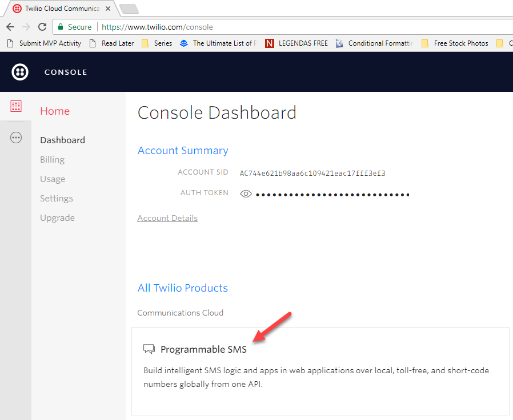Reveal auth token with the eye icon
The image size is (513, 420).
pos(246,194)
